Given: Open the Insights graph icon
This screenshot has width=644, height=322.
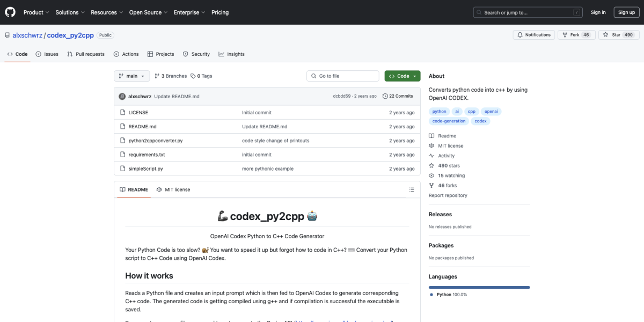Looking at the screenshot, I should coord(222,54).
